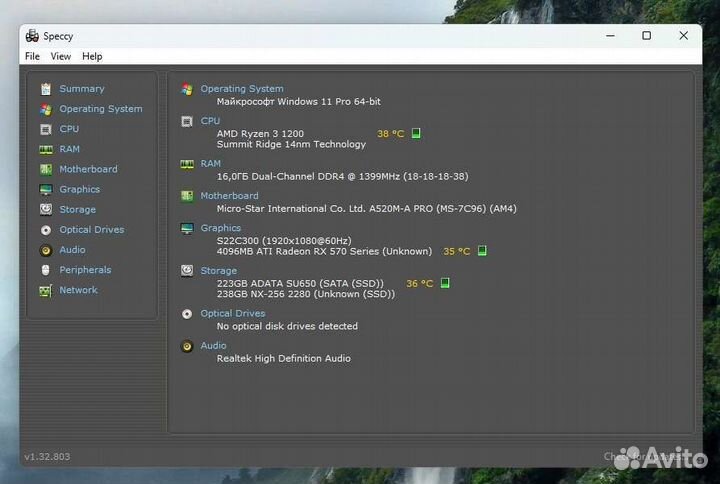Select Motherboard in the sidebar list
Image resolution: width=720 pixels, height=484 pixels.
click(88, 169)
